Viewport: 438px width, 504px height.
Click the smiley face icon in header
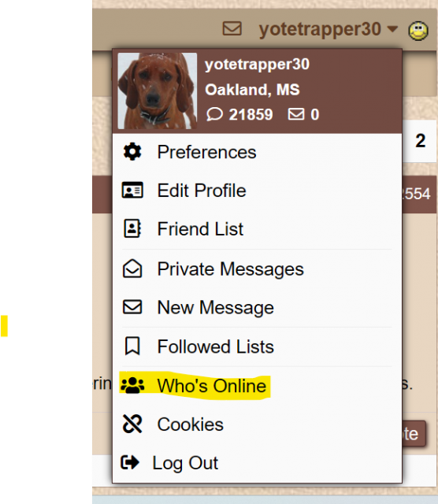[x=418, y=31]
